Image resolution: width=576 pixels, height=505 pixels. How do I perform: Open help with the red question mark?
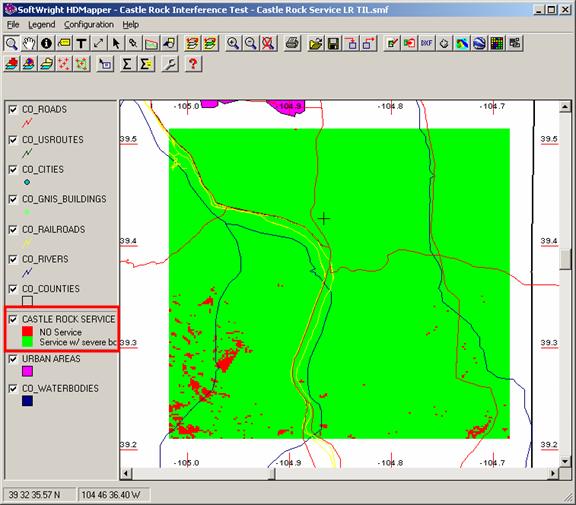pyautogui.click(x=193, y=64)
